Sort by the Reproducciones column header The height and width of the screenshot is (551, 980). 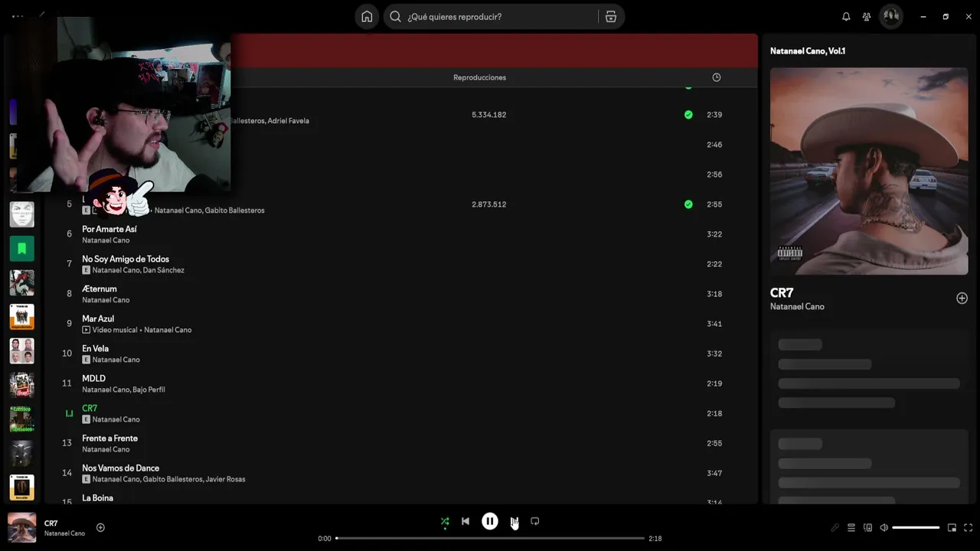click(479, 77)
